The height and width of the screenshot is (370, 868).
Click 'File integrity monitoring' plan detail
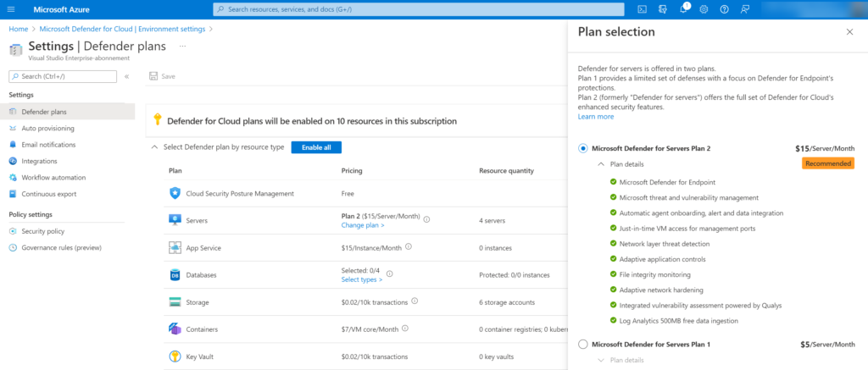pos(655,274)
